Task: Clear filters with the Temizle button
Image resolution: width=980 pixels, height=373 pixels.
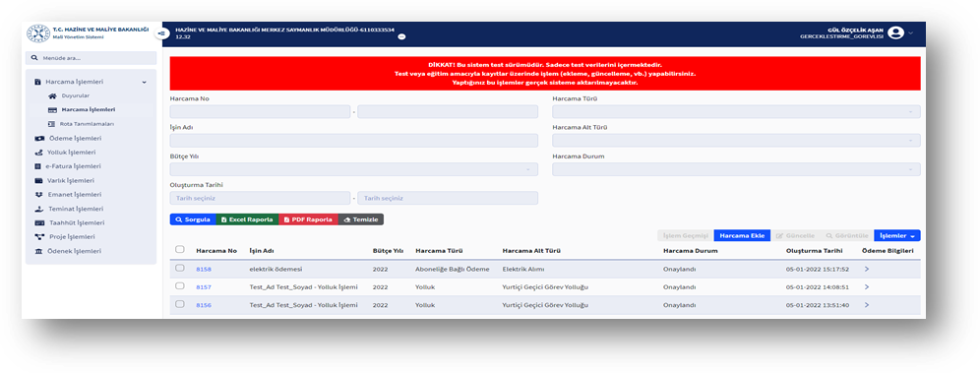Action: pyautogui.click(x=361, y=219)
